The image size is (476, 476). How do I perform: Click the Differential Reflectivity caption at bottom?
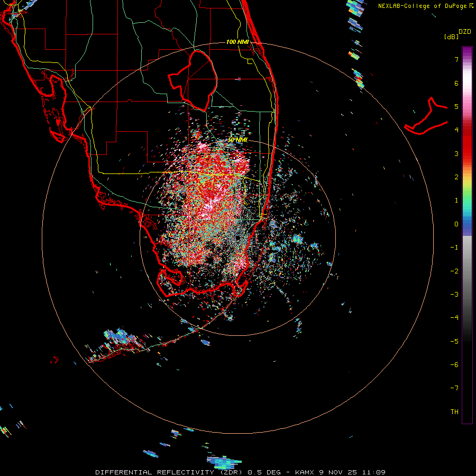240,472
